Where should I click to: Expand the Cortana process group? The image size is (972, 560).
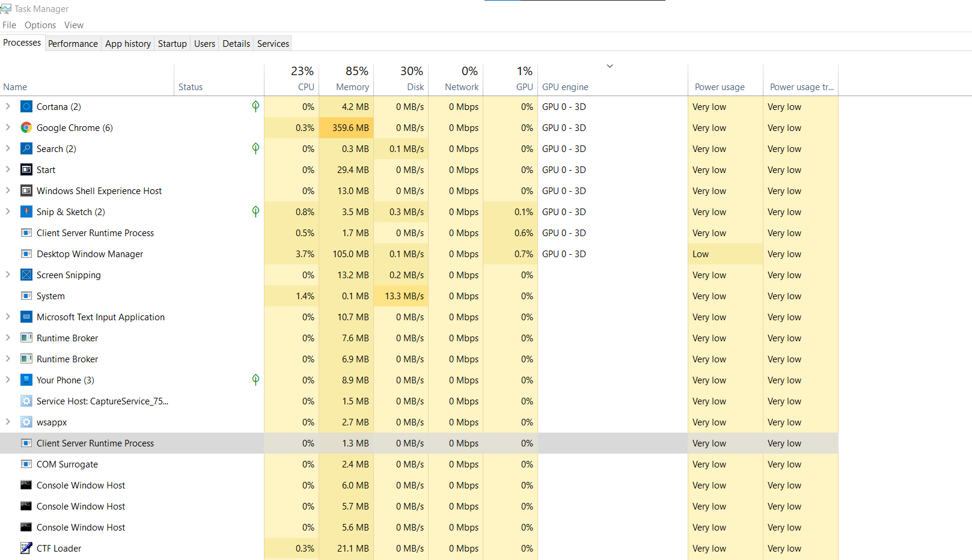tap(8, 106)
